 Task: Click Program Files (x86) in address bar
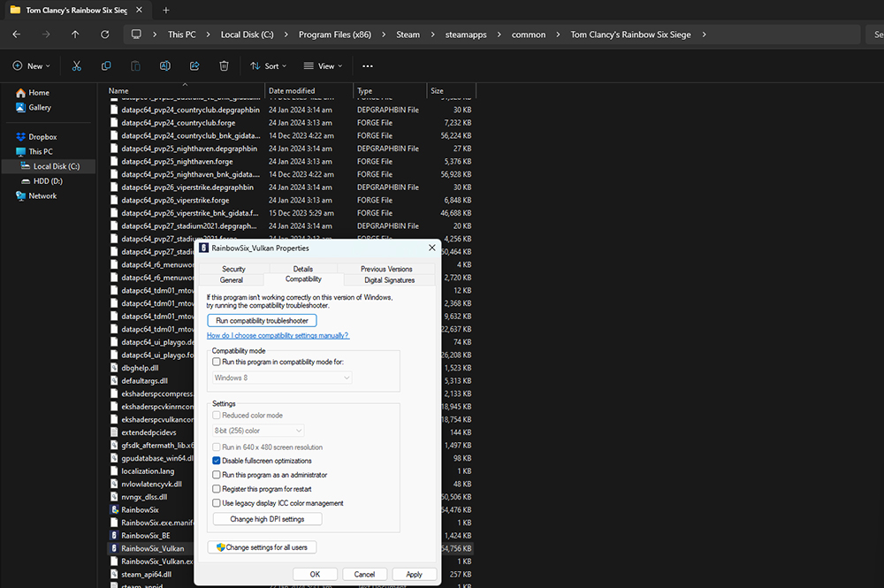pyautogui.click(x=335, y=34)
